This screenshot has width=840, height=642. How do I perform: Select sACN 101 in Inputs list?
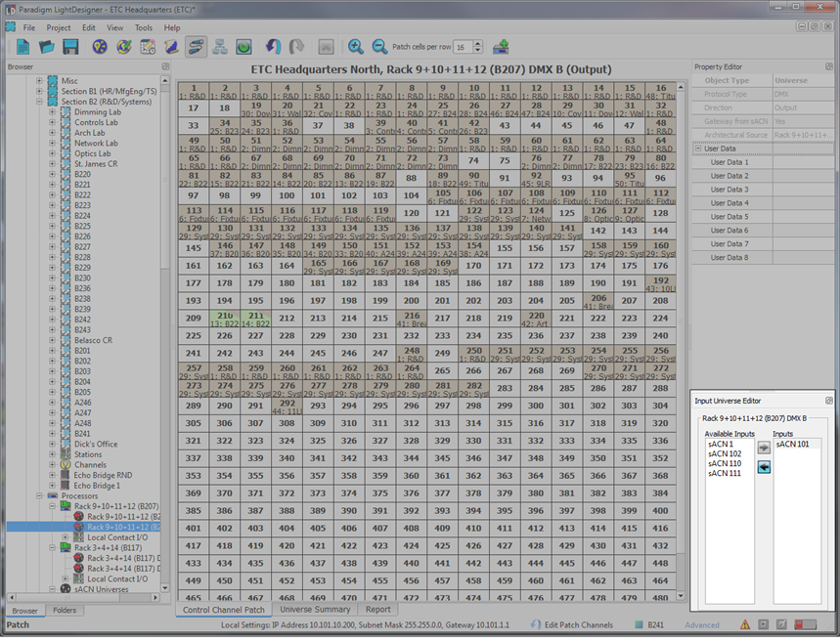(x=792, y=444)
